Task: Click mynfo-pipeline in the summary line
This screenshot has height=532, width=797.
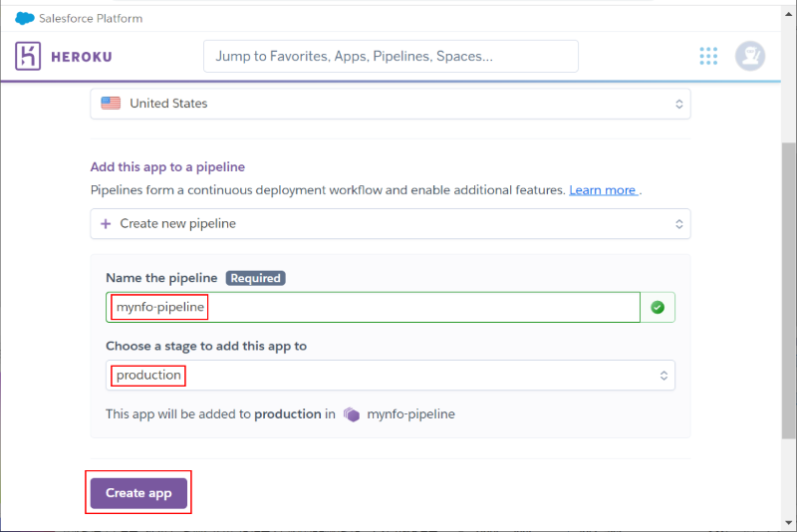Action: point(410,414)
